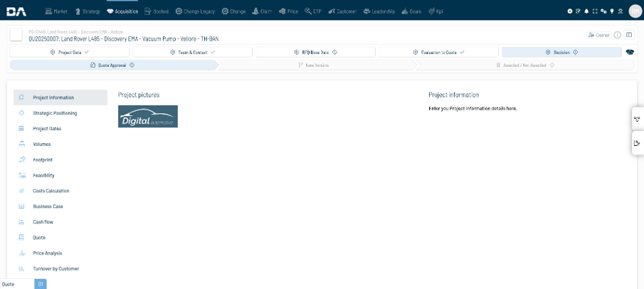Click the export icon on the right edge
This screenshot has width=644, height=289.
coord(637,143)
